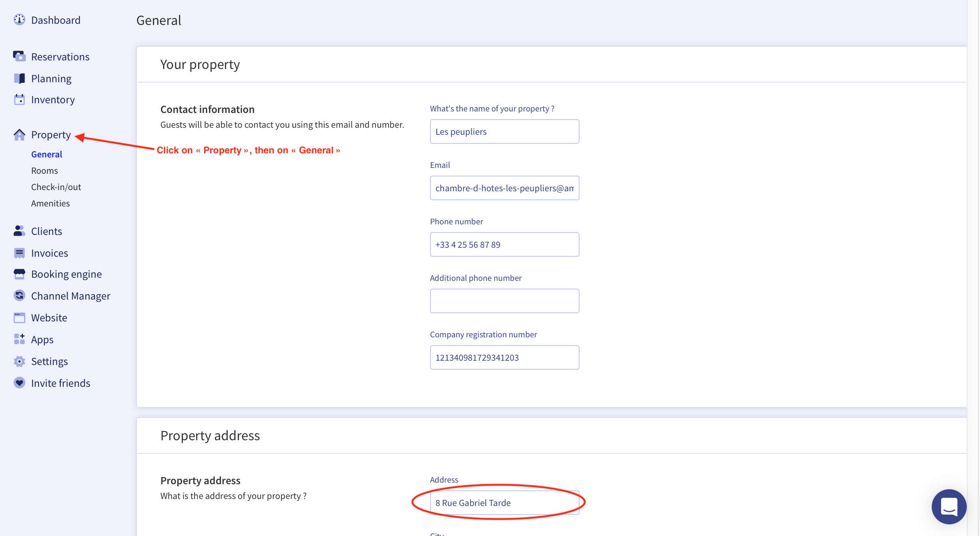Click the Dashboard gauge icon
This screenshot has height=536, width=980.
pos(19,19)
